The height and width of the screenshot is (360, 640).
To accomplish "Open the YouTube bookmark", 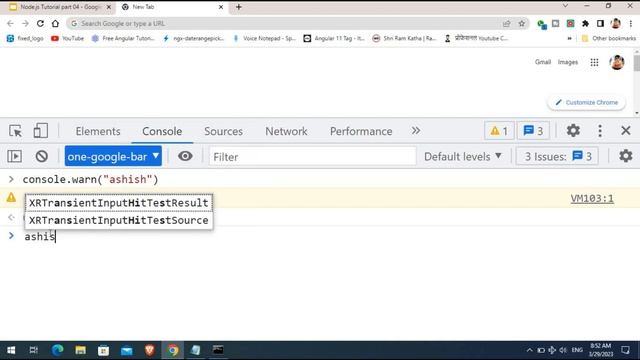I will (67, 38).
